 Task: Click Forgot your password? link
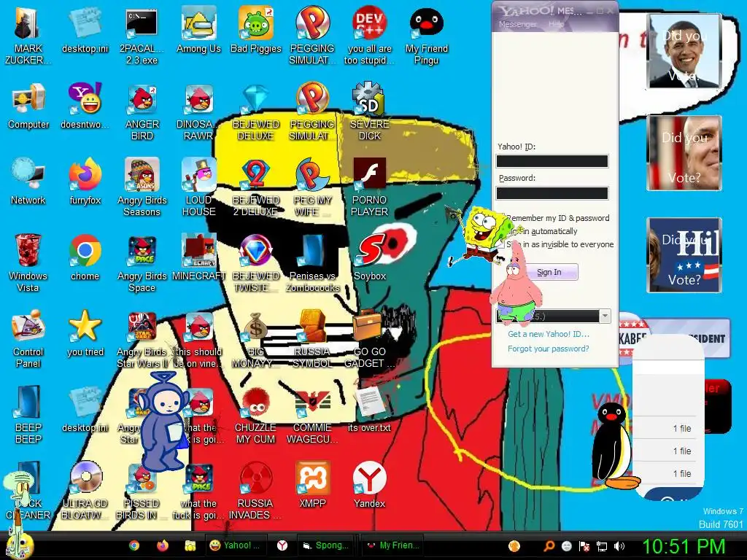coord(549,349)
